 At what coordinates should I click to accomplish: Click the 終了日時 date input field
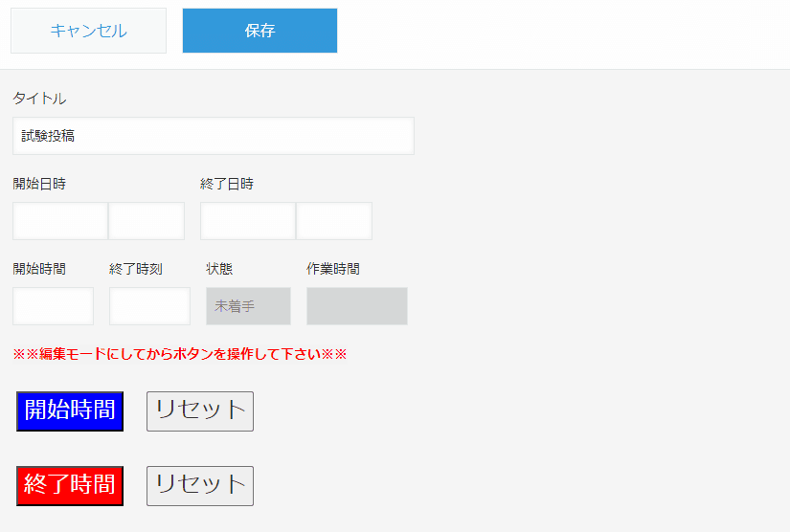(x=248, y=221)
